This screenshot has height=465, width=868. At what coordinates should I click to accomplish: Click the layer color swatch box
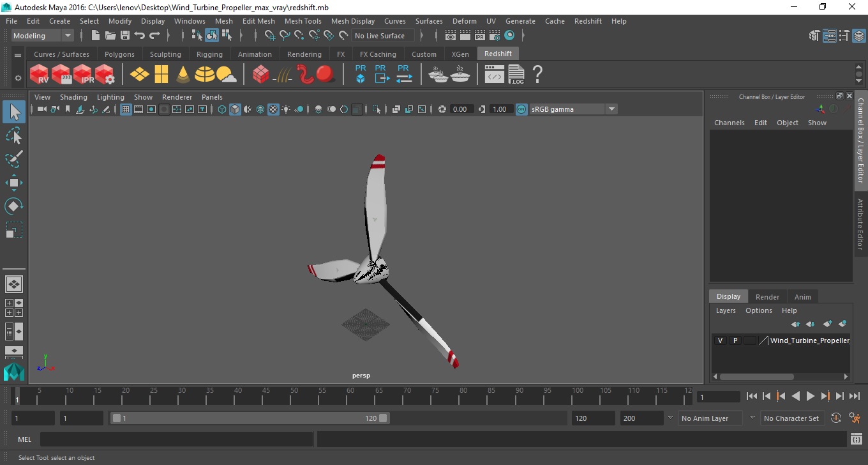click(x=750, y=340)
